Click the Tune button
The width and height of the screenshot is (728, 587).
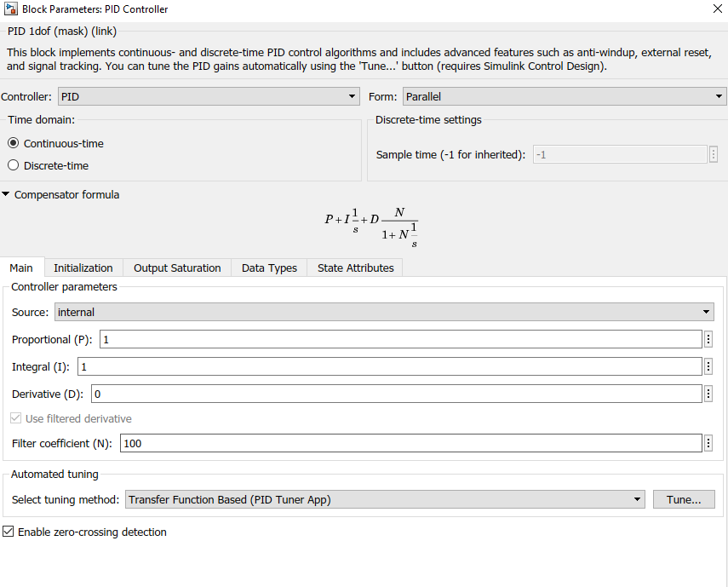[x=684, y=499]
